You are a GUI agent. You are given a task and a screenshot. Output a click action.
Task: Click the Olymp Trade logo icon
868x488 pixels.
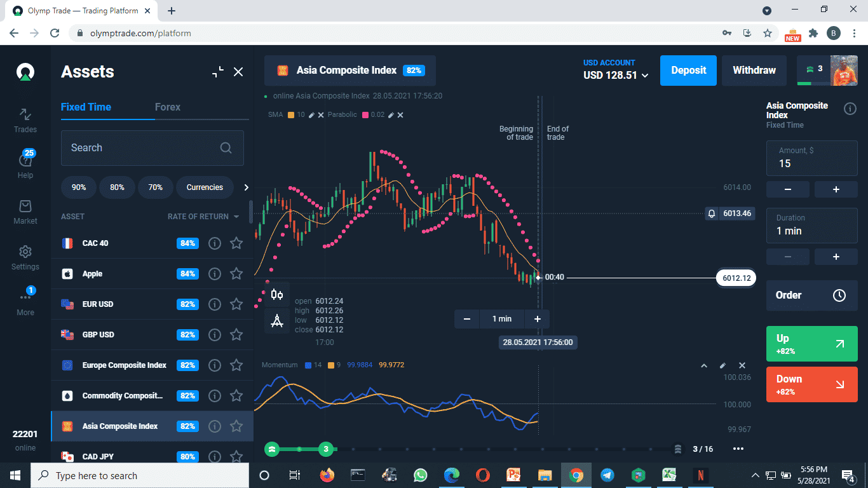(x=25, y=72)
